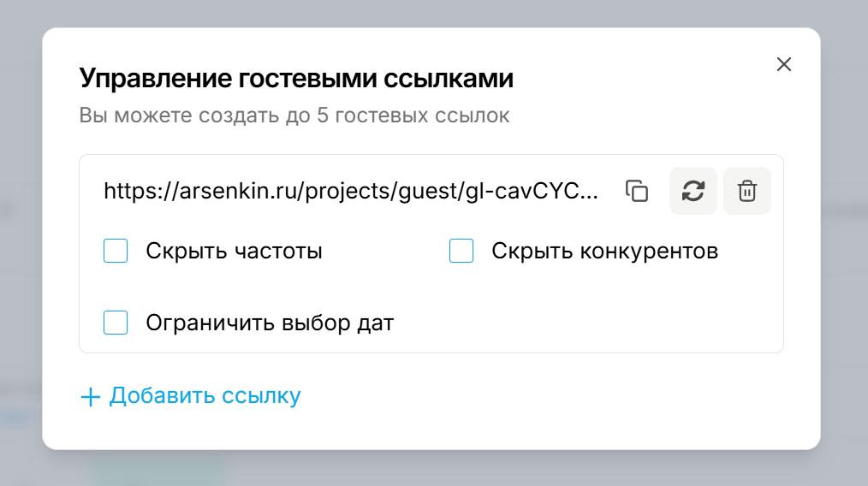Click the Управление гостевыми ссылками heading
The height and width of the screenshot is (486, 868).
pos(296,78)
